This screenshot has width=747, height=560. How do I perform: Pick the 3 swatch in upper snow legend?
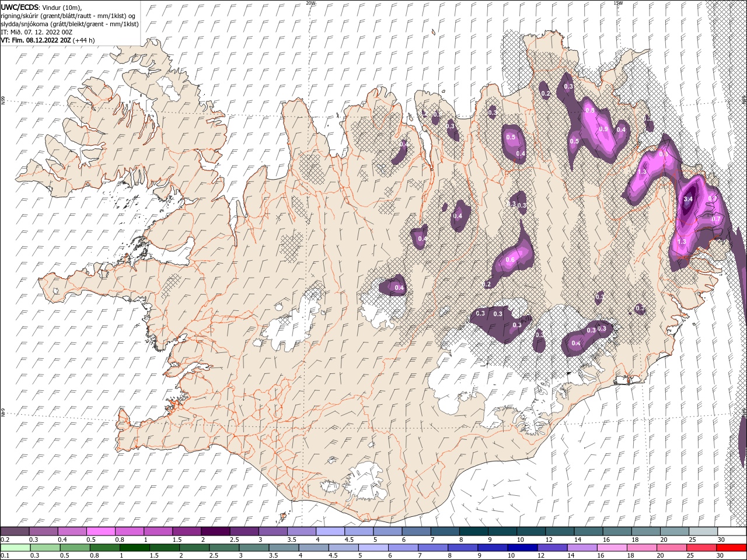pos(273,531)
